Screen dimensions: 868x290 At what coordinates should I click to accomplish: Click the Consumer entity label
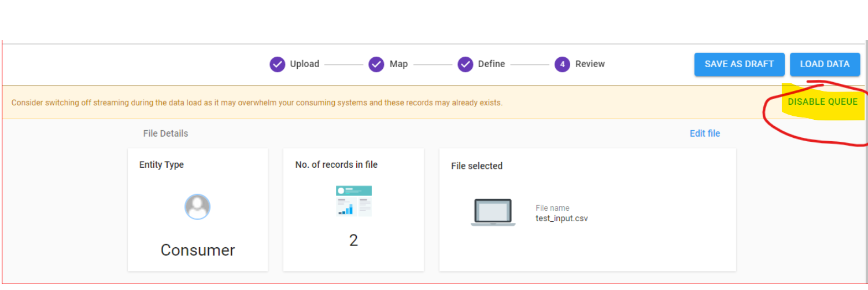coord(198,250)
